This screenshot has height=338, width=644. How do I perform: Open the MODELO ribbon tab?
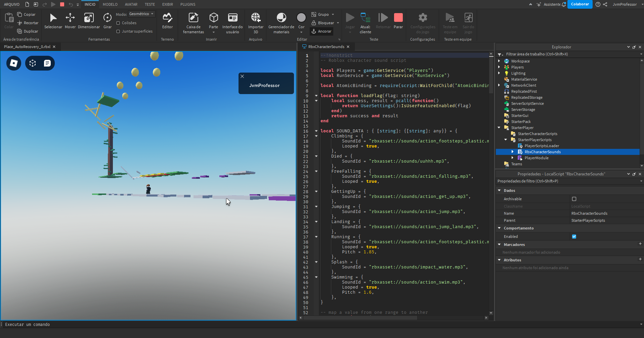point(110,4)
